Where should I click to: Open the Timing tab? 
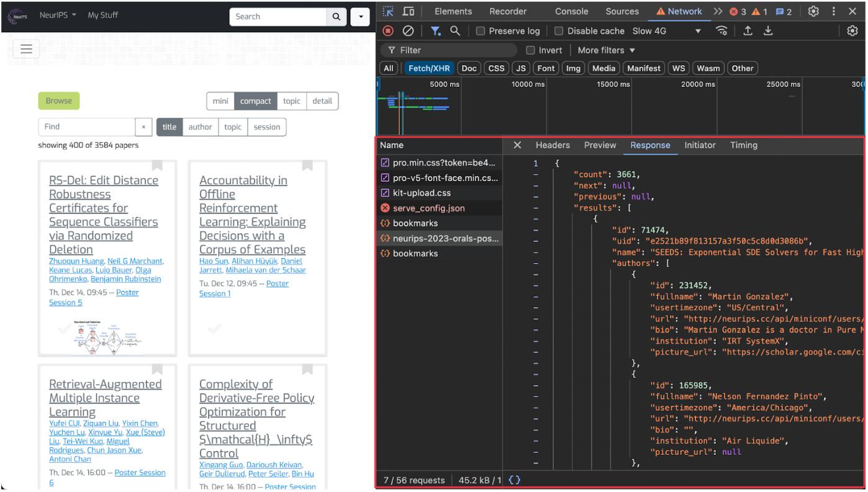tap(744, 145)
